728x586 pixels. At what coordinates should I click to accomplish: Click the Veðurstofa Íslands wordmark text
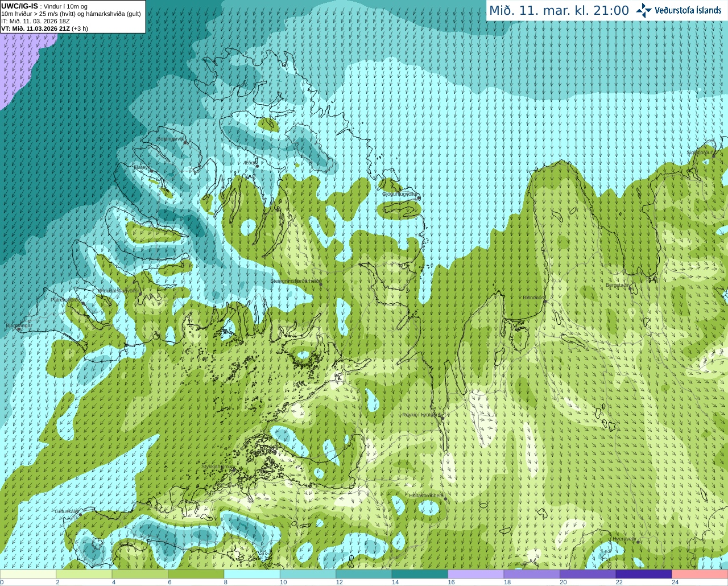[688, 10]
